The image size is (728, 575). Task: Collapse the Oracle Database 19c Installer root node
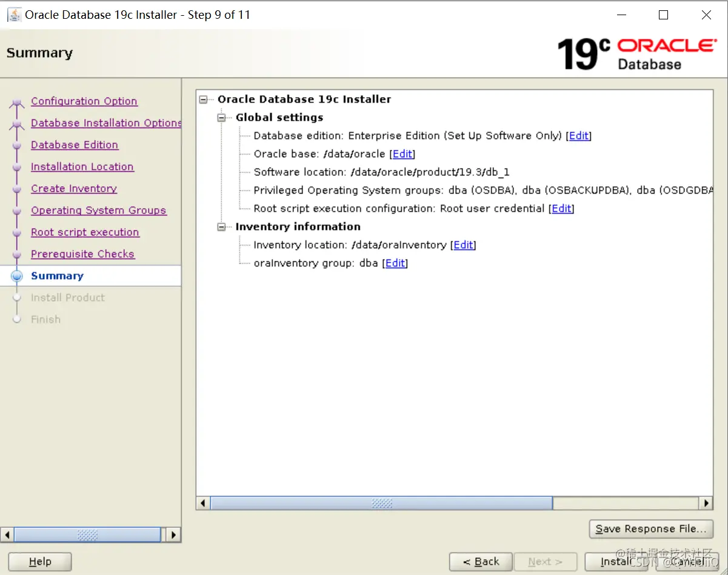coord(203,99)
